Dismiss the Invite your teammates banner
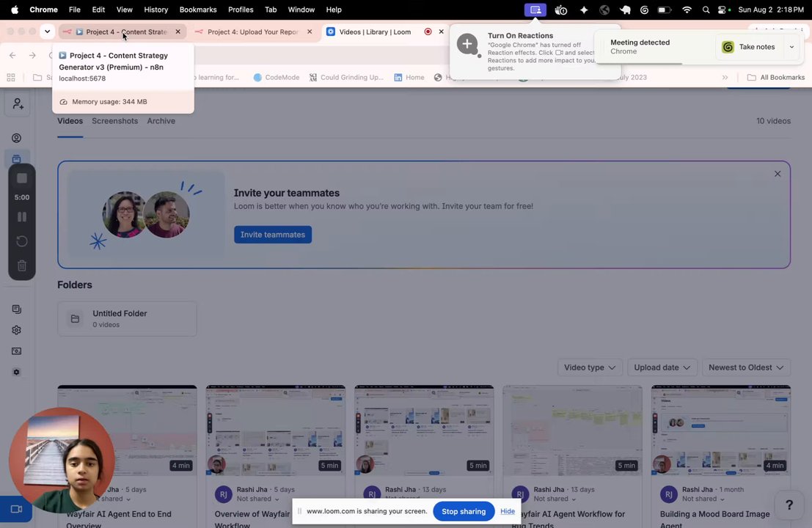The width and height of the screenshot is (812, 528). 778,174
